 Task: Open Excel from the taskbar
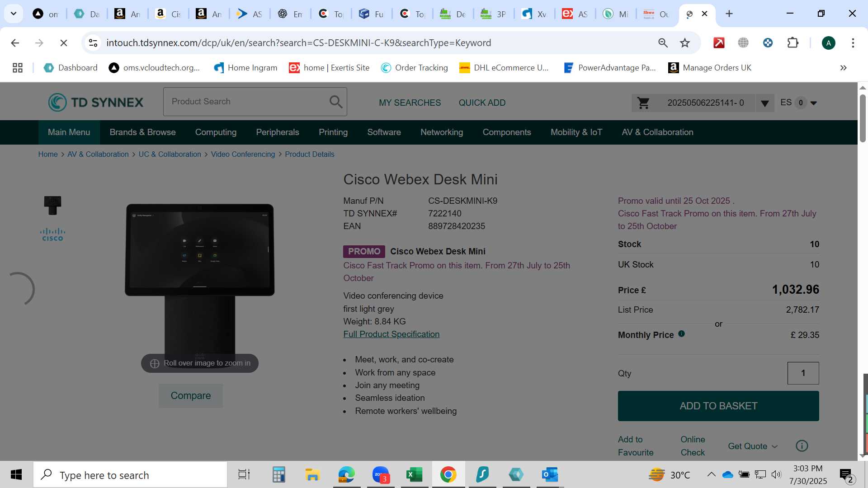pyautogui.click(x=414, y=475)
